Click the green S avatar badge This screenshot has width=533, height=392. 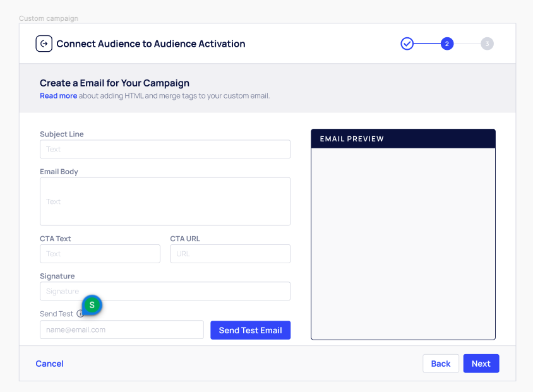92,305
